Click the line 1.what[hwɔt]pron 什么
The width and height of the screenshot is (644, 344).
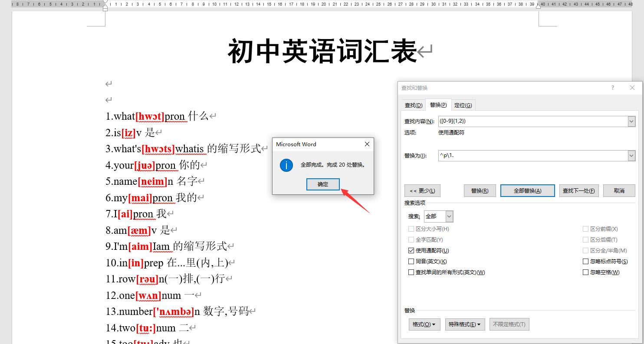(x=157, y=116)
